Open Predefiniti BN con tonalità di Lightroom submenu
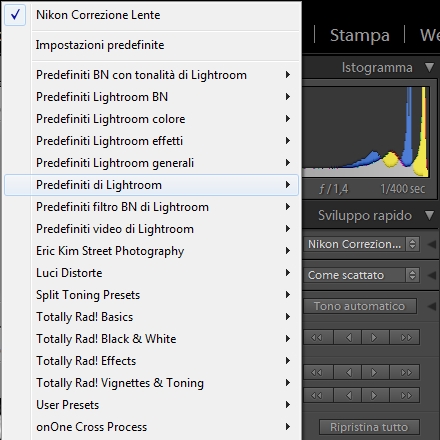Viewport: 440px width, 440px height. [x=152, y=75]
